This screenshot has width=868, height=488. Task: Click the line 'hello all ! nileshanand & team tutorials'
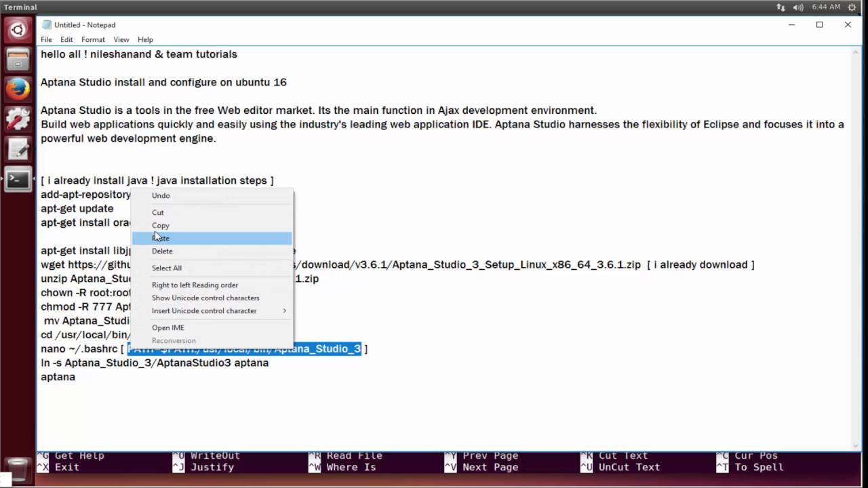[x=139, y=54]
